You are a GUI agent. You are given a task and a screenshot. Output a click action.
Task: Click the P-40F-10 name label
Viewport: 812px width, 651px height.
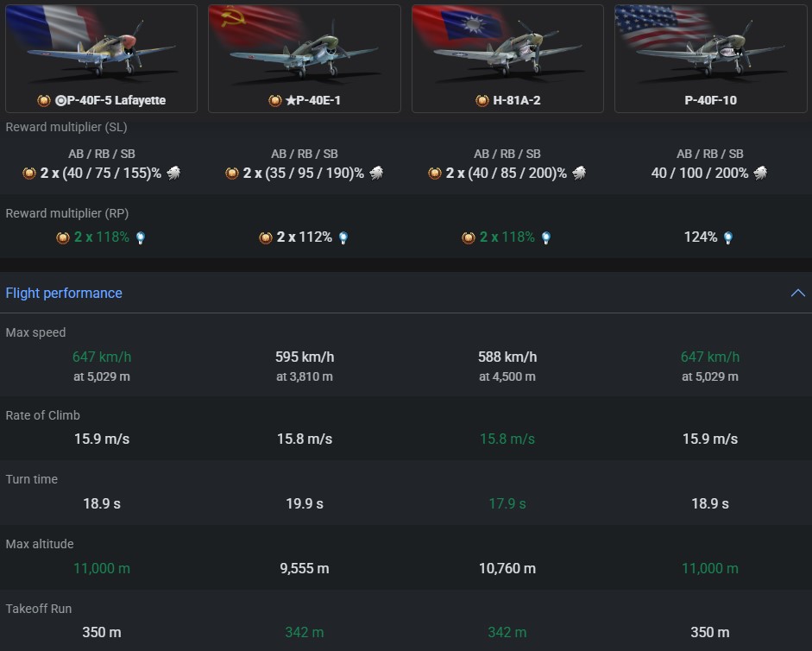(x=710, y=100)
